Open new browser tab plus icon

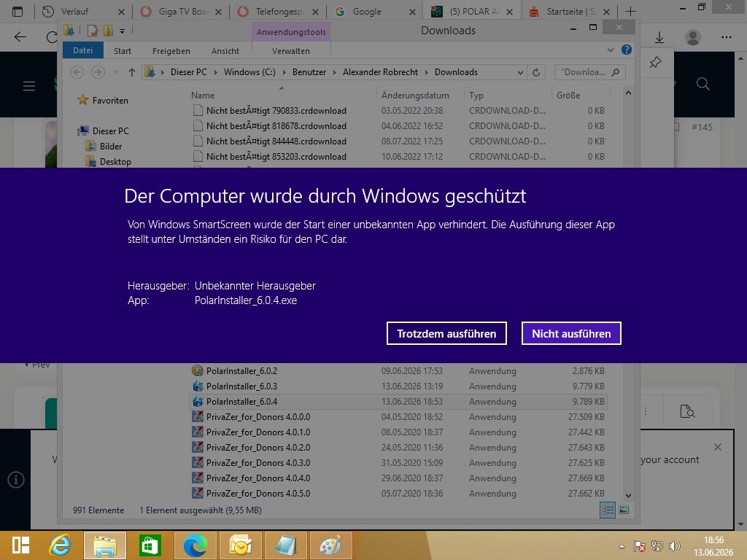(x=630, y=12)
